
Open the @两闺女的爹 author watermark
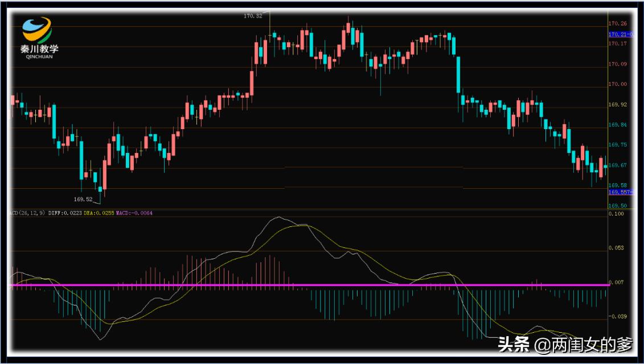(x=583, y=346)
